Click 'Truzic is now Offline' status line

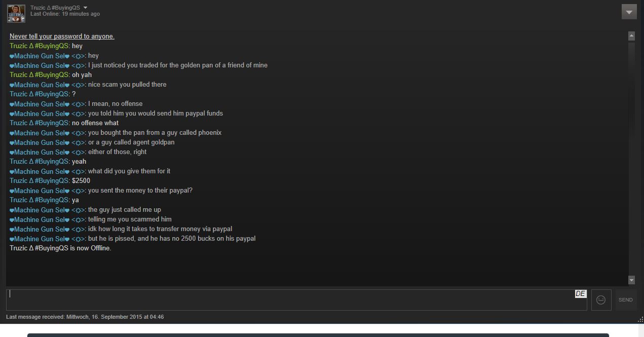point(60,248)
